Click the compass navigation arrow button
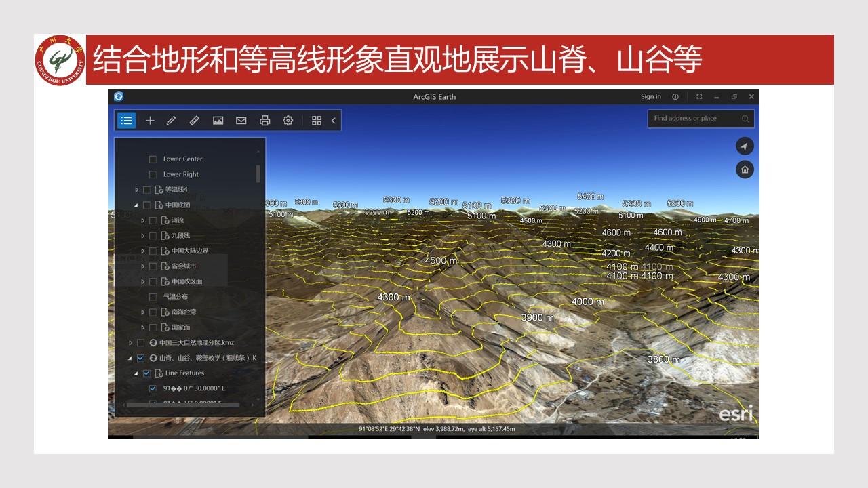The image size is (868, 488). [x=745, y=146]
